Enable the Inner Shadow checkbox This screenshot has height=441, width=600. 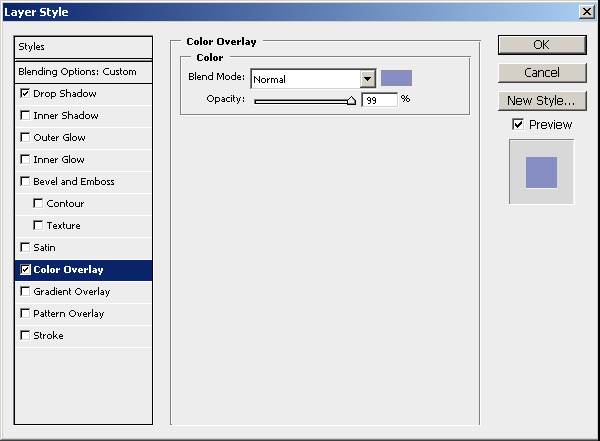click(x=25, y=116)
